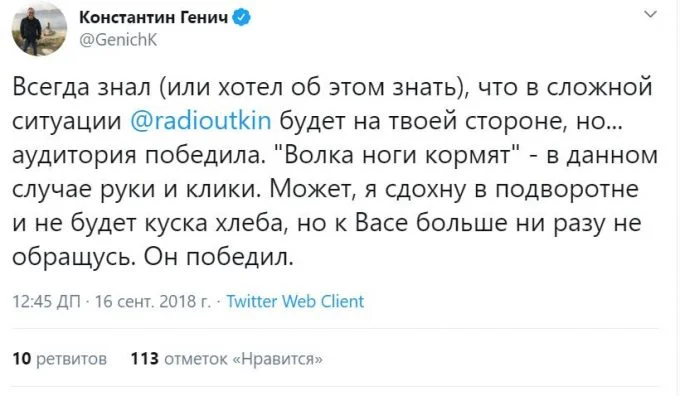Viewport: 680px width, 396px height.
Task: Click the Twitter Web Client link
Action: pos(295,301)
